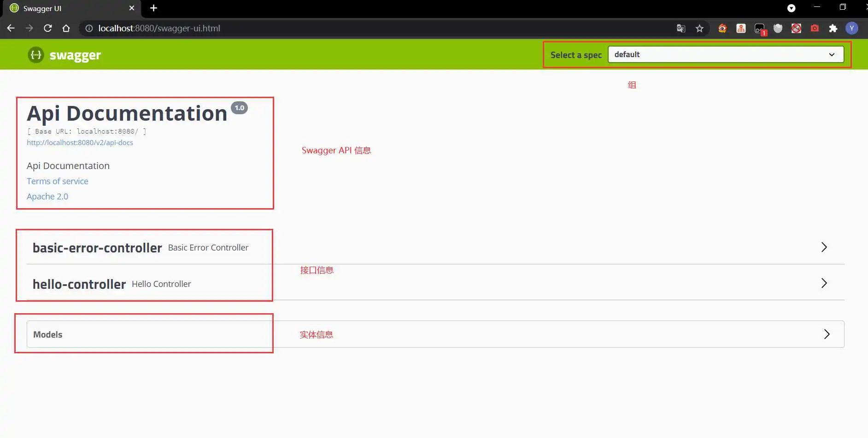Go to browser home page icon
Screen dimensions: 868x438
point(66,28)
